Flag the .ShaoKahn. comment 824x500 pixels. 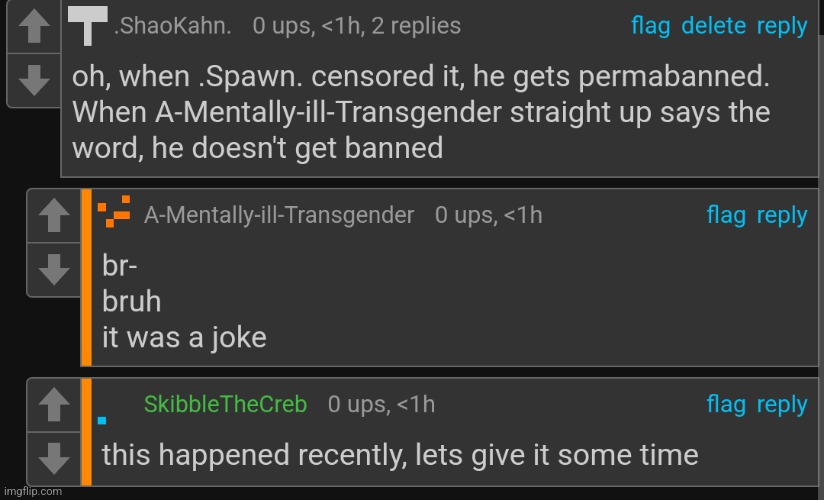pyautogui.click(x=650, y=26)
